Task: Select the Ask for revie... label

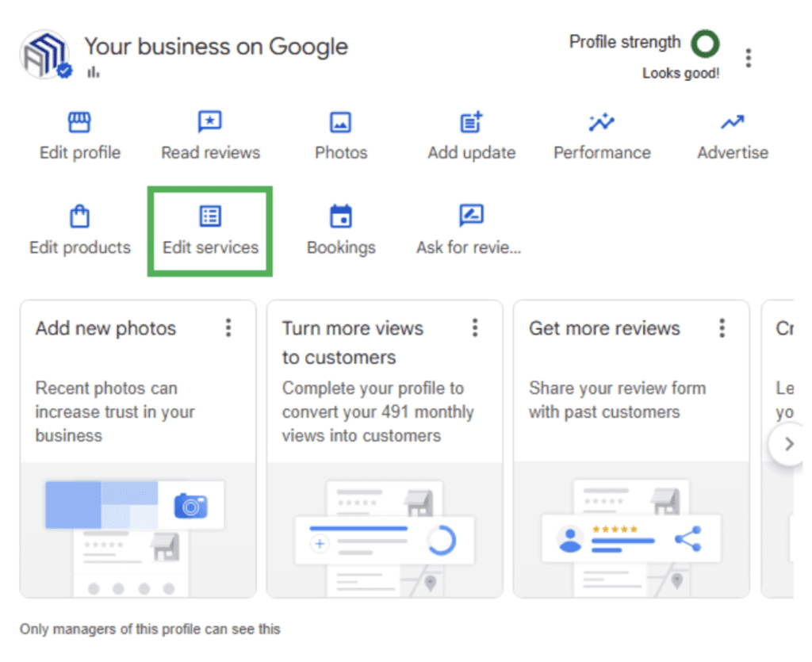Action: coord(469,247)
